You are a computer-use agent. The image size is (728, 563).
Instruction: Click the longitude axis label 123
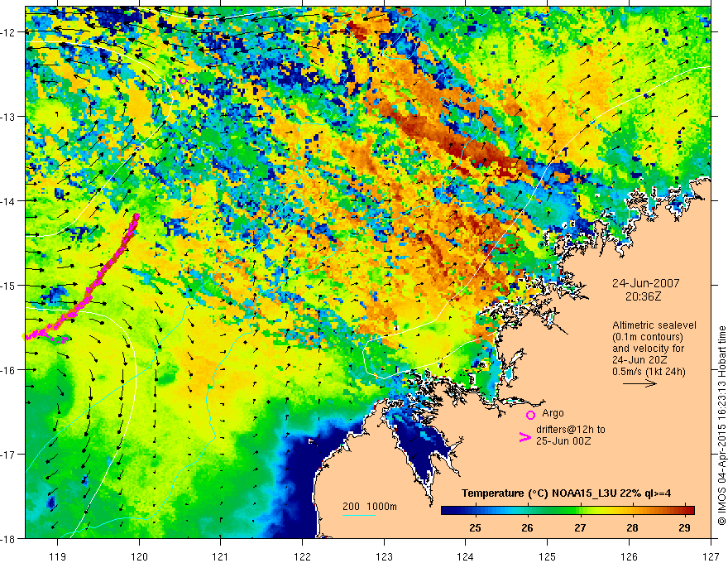384,556
